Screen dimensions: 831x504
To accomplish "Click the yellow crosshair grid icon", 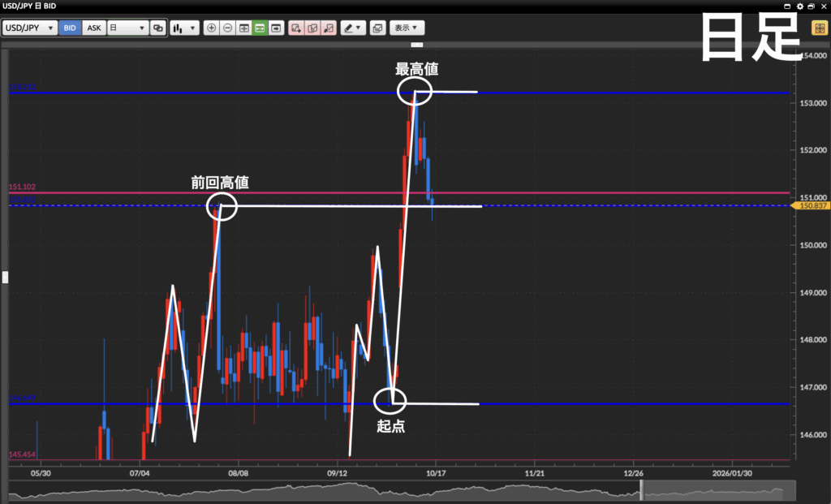I will point(820,28).
